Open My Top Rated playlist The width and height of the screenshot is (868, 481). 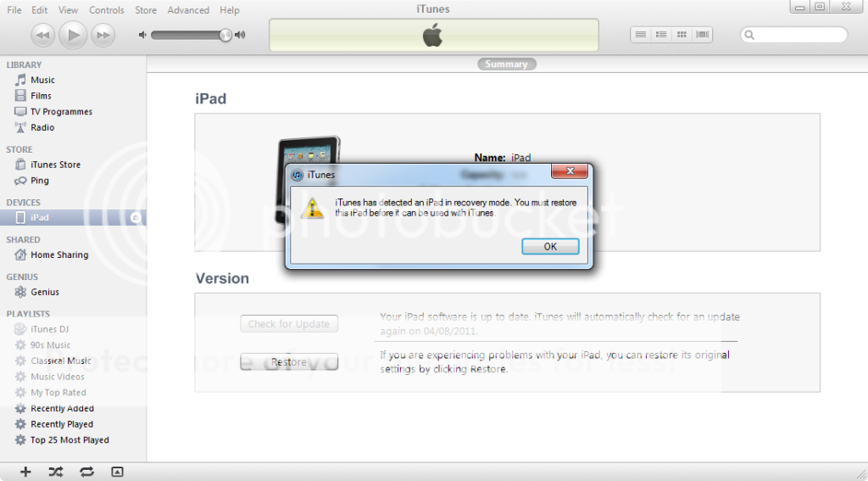tap(58, 392)
